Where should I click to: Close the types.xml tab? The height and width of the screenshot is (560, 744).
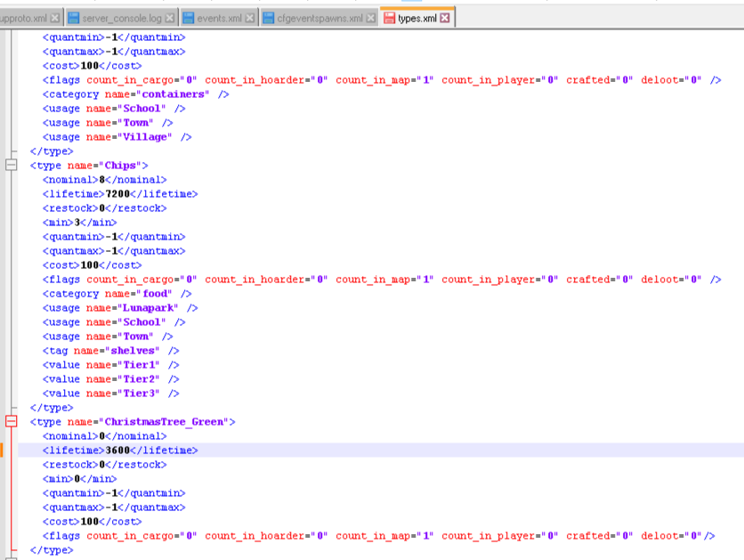444,18
